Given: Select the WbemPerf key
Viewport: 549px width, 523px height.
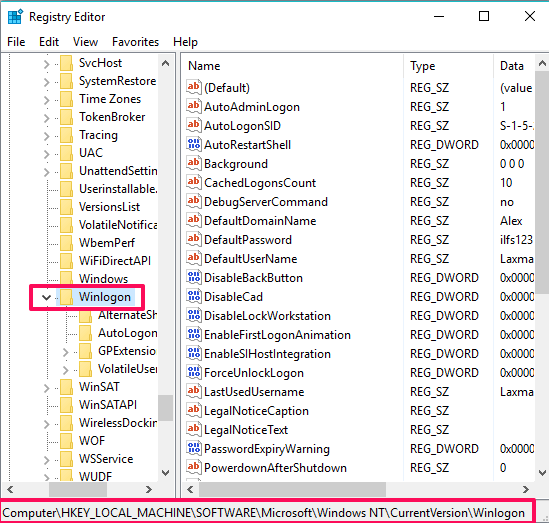Looking at the screenshot, I should [x=107, y=243].
